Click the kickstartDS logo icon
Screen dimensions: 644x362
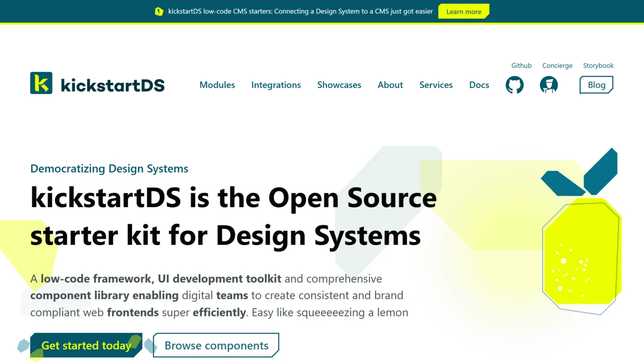click(41, 83)
